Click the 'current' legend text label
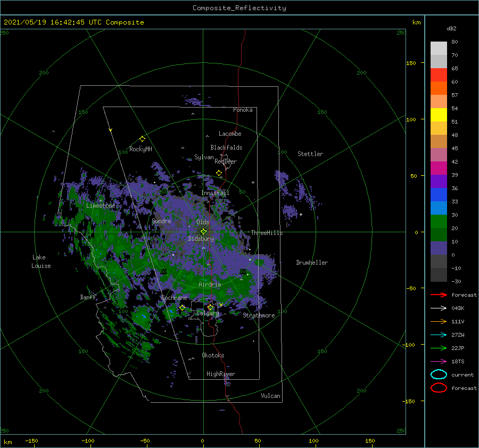The width and height of the screenshot is (479, 448). [463, 374]
